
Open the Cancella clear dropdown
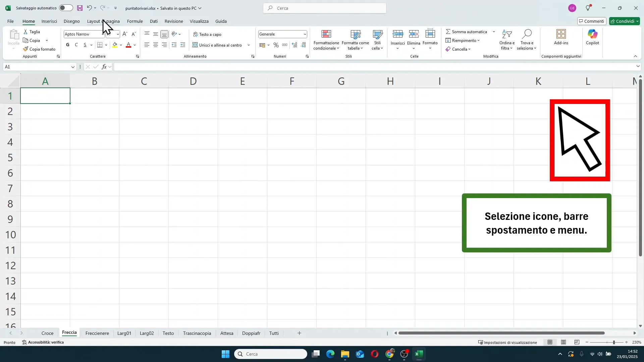point(458,49)
